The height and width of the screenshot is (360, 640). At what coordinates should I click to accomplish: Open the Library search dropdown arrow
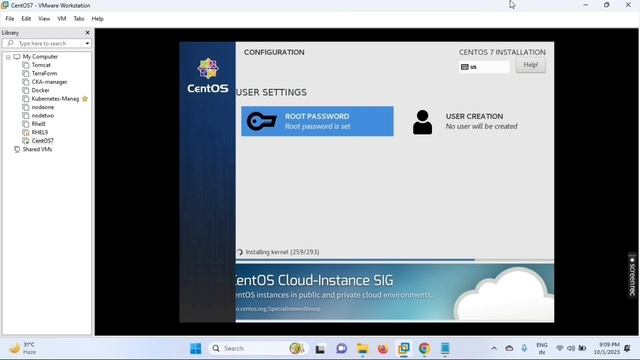click(87, 43)
